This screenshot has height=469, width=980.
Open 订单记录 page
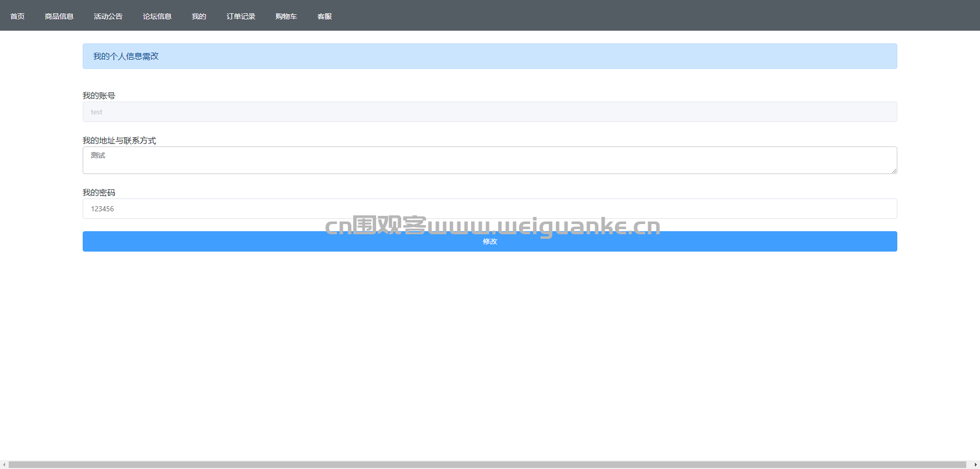(241, 16)
